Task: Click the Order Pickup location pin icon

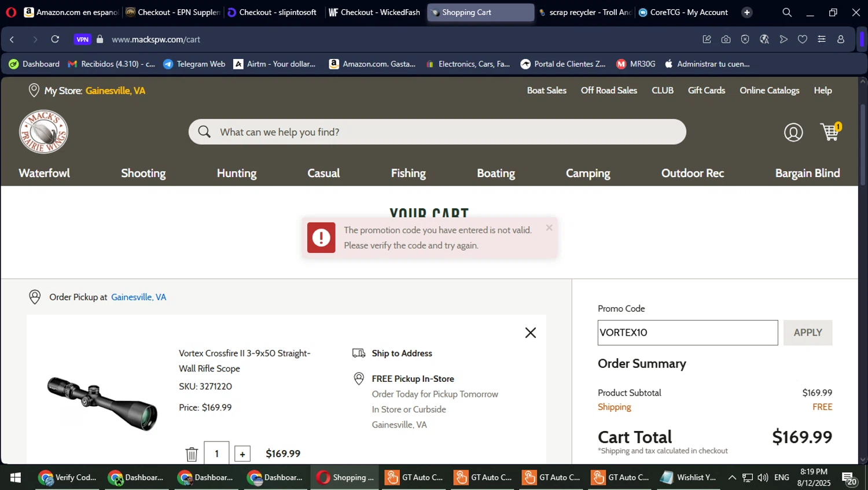Action: point(35,297)
